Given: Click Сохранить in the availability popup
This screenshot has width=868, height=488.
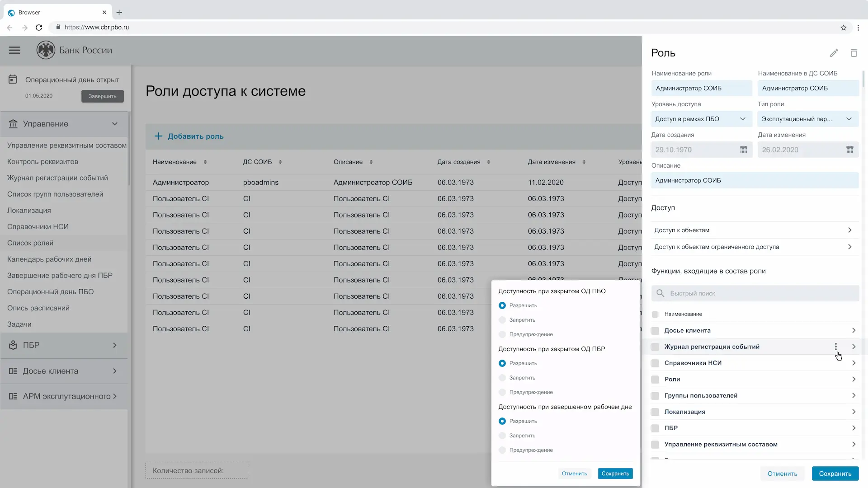Looking at the screenshot, I should point(615,474).
